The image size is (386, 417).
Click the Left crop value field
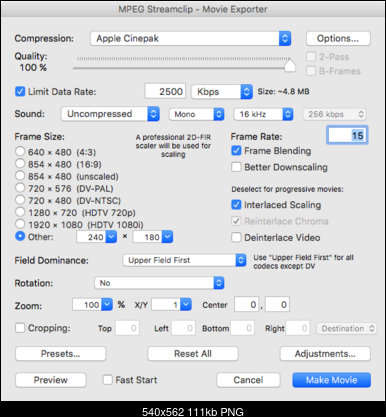point(183,328)
